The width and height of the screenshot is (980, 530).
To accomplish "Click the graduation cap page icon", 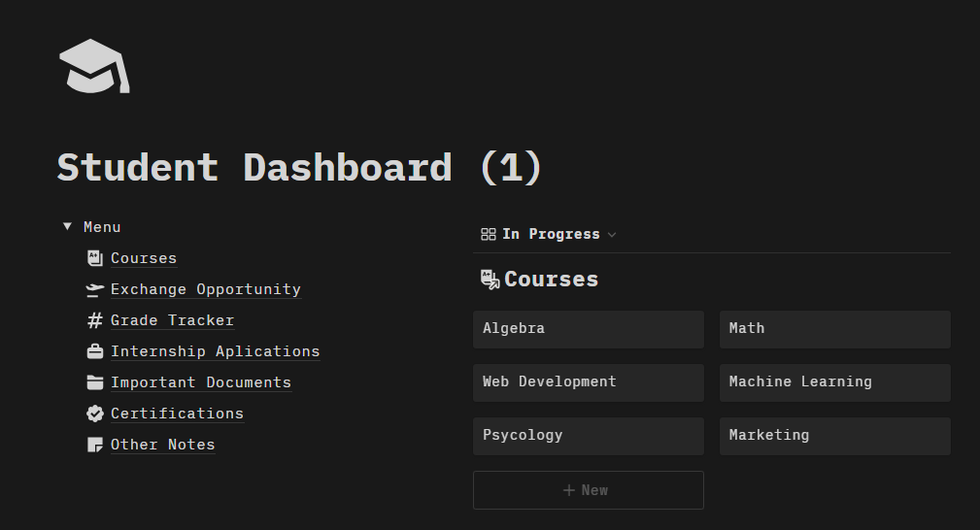I will pyautogui.click(x=94, y=67).
